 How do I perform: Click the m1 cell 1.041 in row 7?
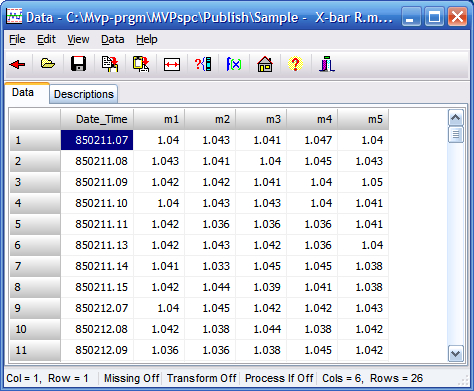[x=159, y=266]
